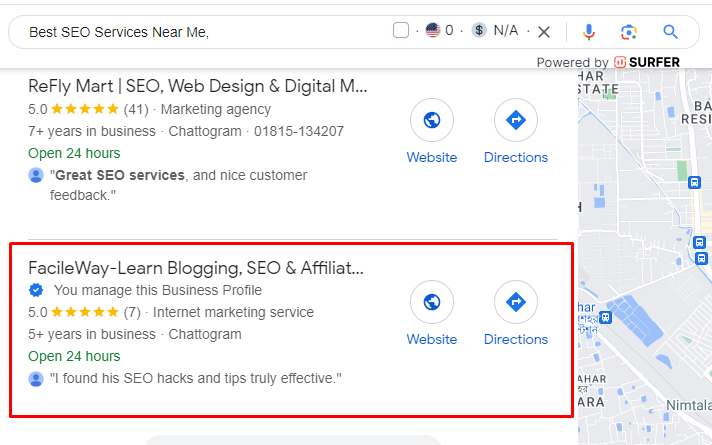Click the Directions label under FacileWay
This screenshot has height=445, width=712.
point(516,339)
